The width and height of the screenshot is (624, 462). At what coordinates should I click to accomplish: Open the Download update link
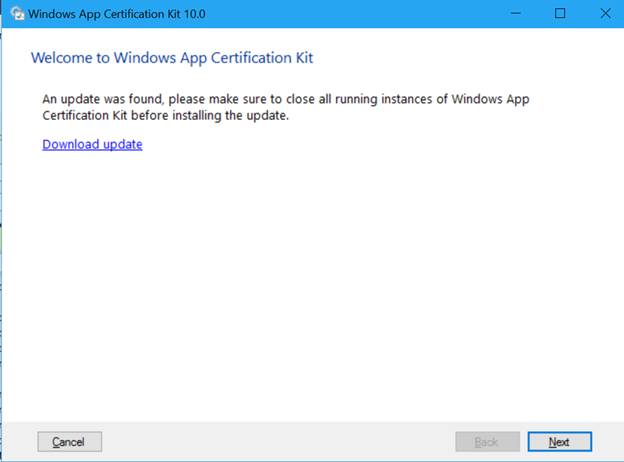(92, 144)
